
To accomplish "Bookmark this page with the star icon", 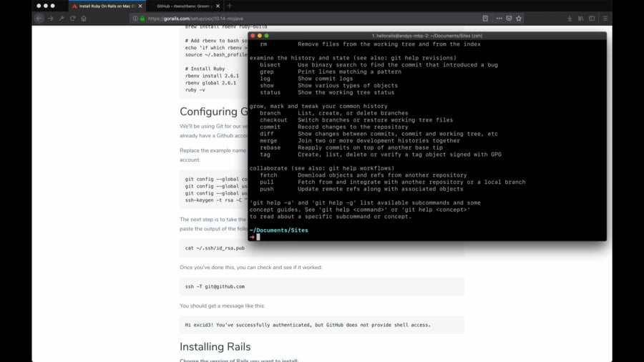I will (519, 19).
